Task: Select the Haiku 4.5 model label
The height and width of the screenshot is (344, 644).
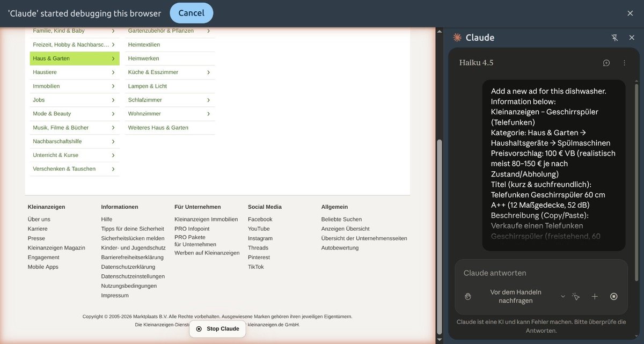Action: [x=476, y=63]
